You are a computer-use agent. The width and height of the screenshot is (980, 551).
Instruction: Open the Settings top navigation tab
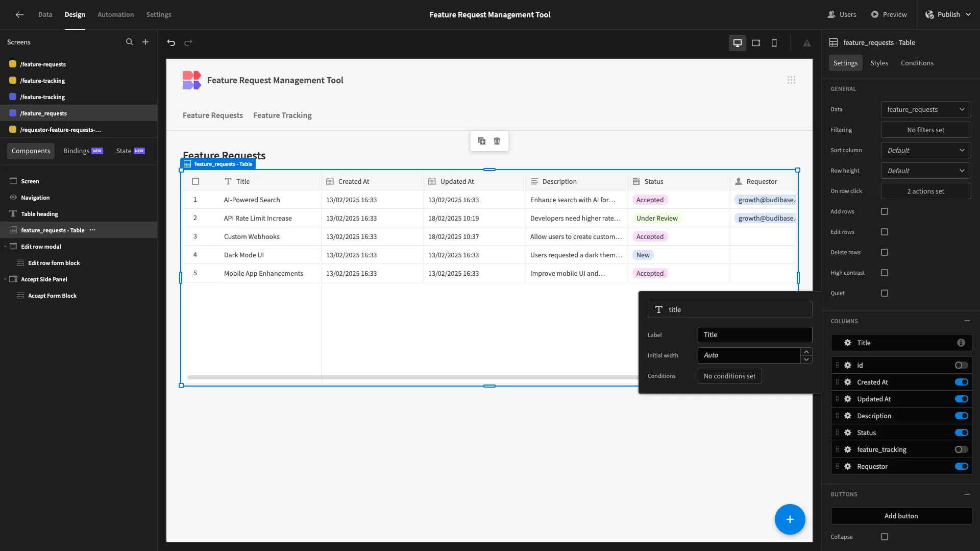159,14
